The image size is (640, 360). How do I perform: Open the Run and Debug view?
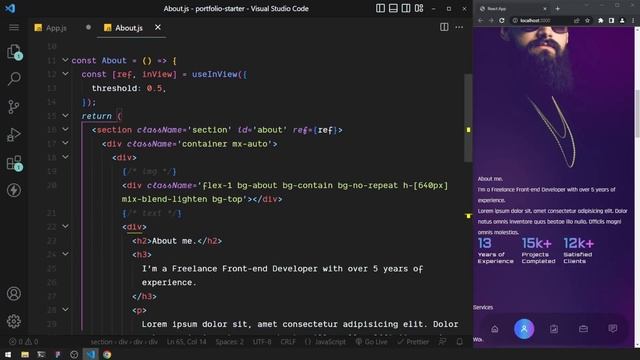pyautogui.click(x=14, y=134)
